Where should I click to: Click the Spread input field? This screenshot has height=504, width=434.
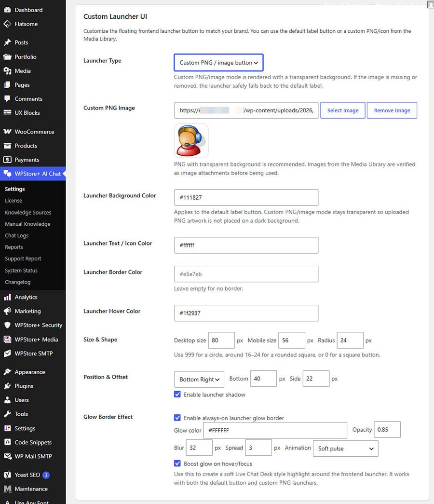[x=258, y=448]
